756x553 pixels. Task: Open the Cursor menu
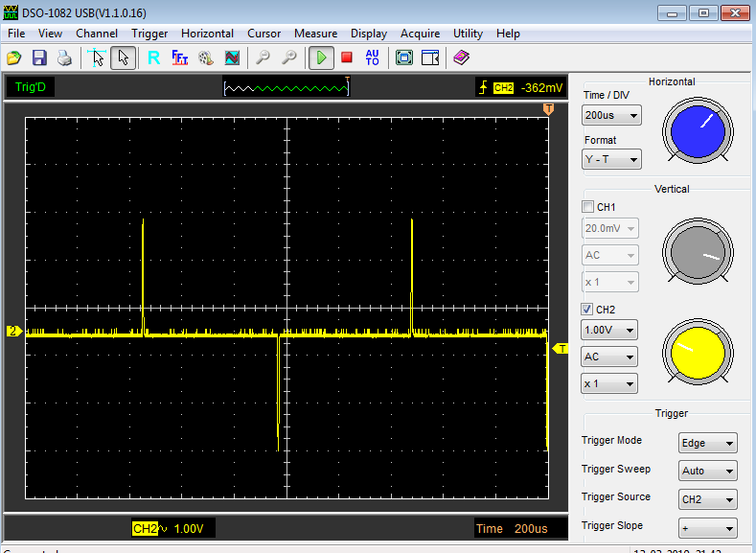point(263,34)
